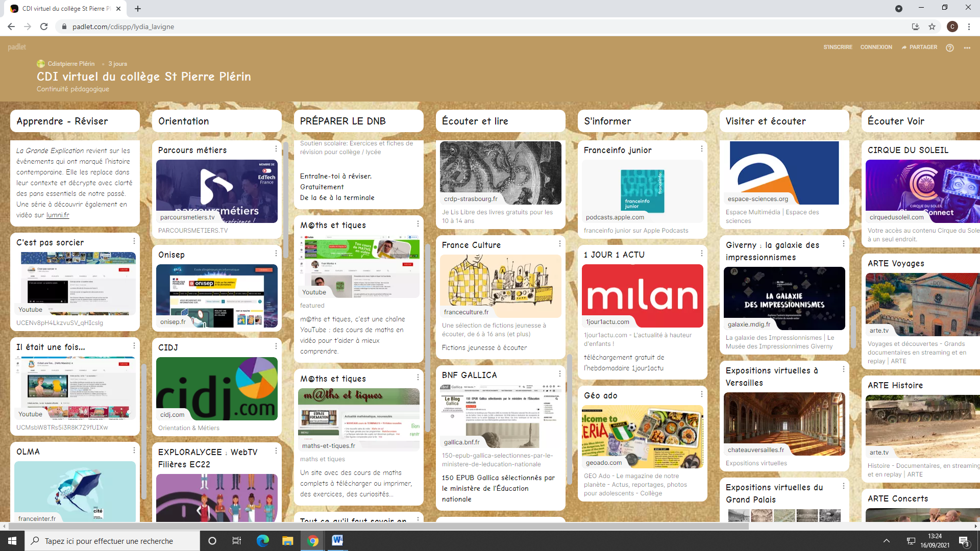The width and height of the screenshot is (980, 551).
Task: Open the milan 1jour1actu.com thumbnail
Action: click(643, 296)
